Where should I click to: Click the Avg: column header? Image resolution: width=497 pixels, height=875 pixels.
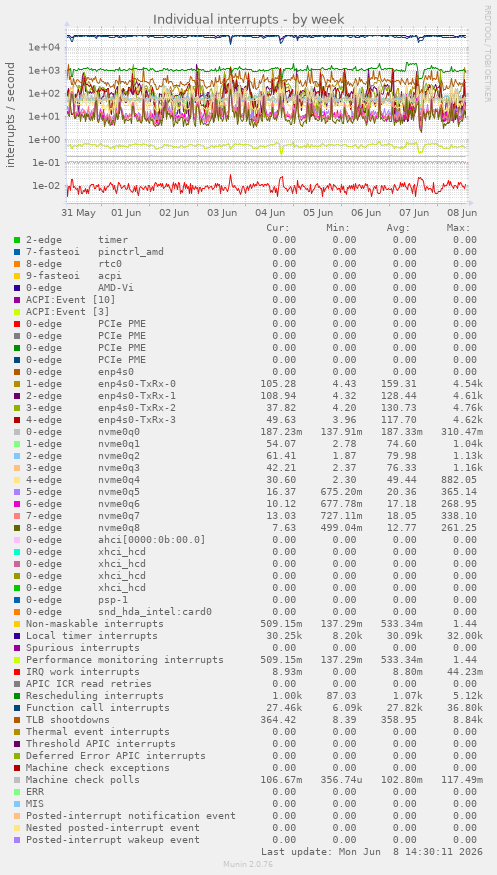coord(398,228)
